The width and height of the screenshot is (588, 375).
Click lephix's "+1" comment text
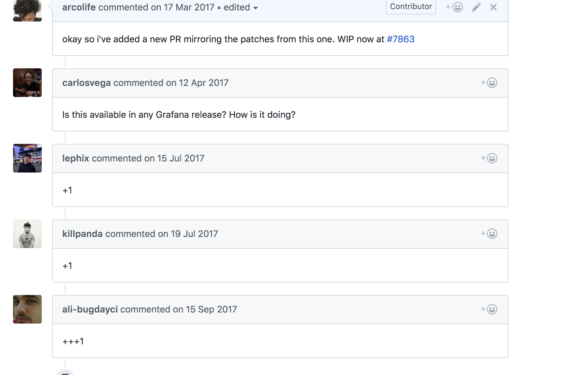click(67, 190)
